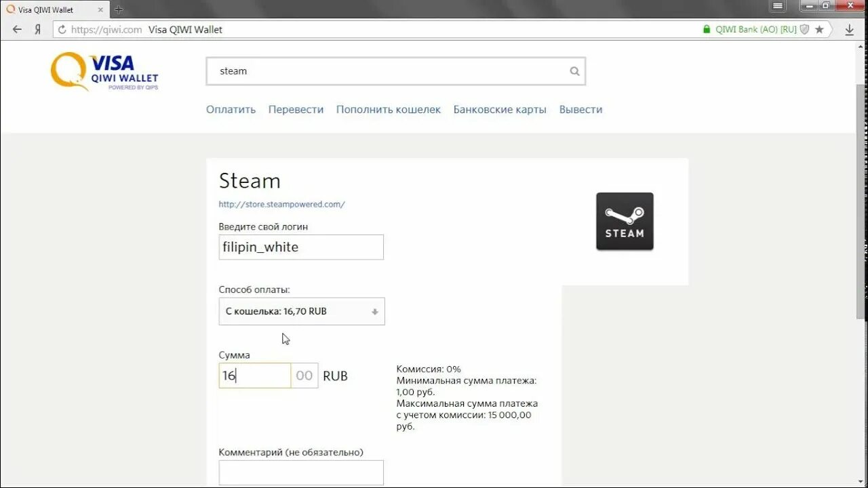Open the Пополнить кошелек menu item
Image resolution: width=868 pixels, height=488 pixels.
pyautogui.click(x=389, y=109)
